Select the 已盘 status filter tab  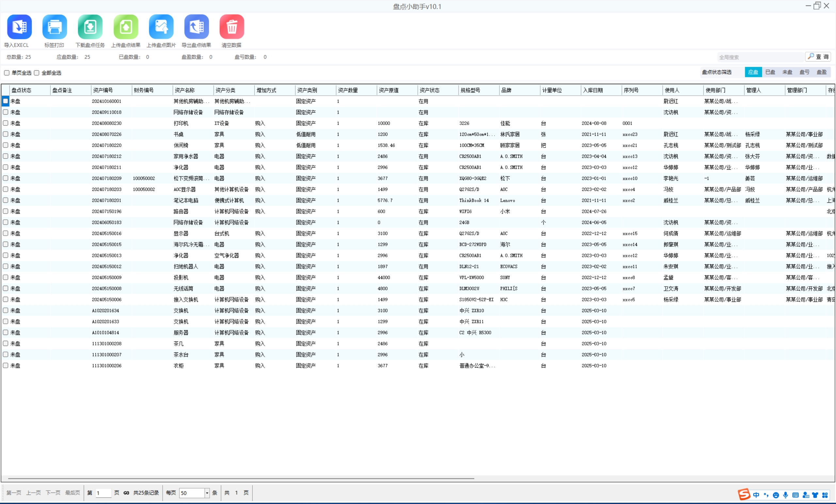(770, 72)
